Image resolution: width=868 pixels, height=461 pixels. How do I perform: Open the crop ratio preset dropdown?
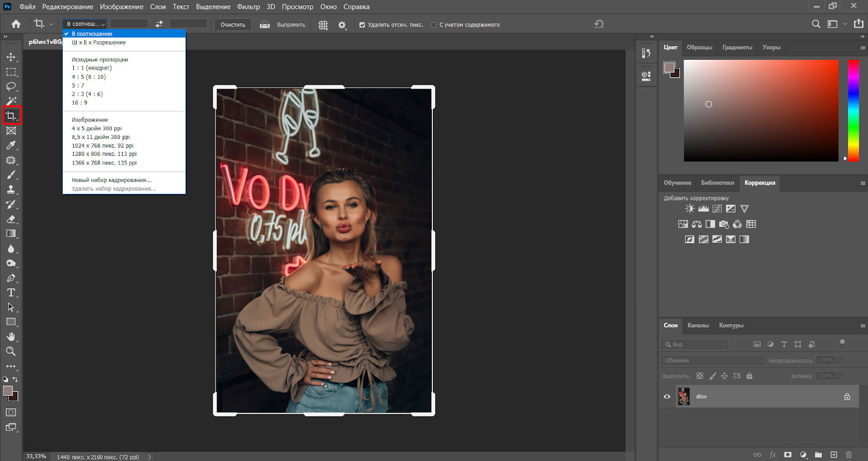click(85, 24)
